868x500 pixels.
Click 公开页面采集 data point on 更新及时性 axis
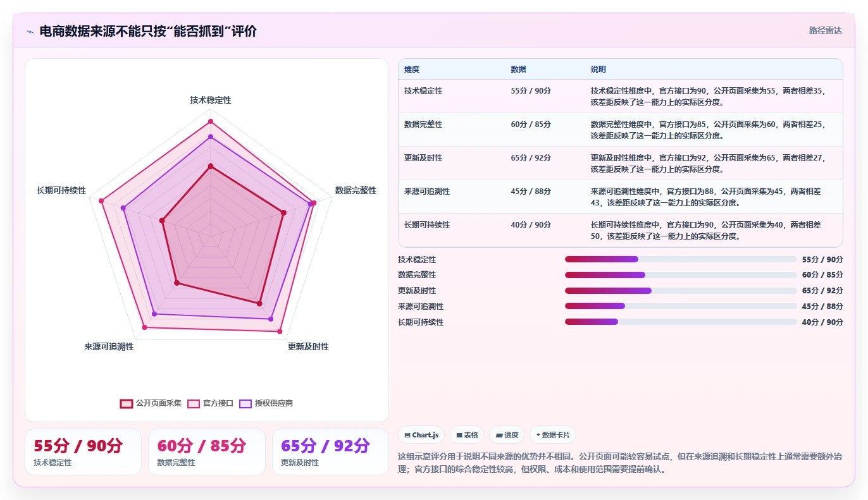coord(259,303)
